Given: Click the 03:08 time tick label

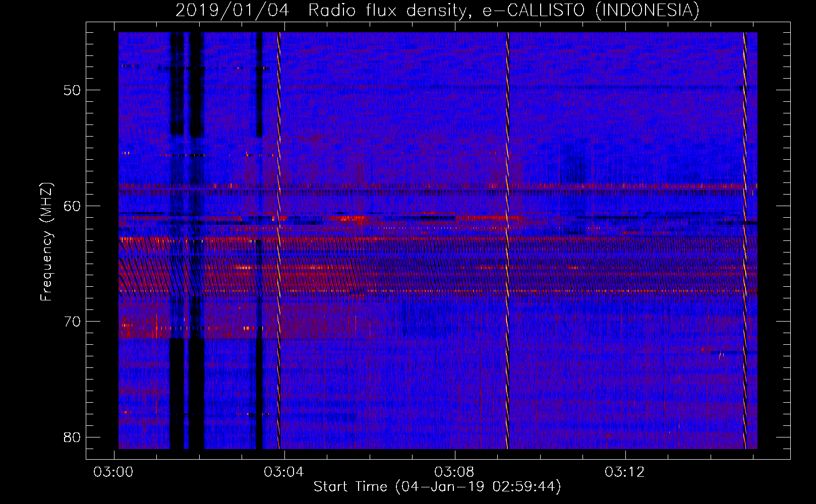Looking at the screenshot, I should (x=454, y=472).
